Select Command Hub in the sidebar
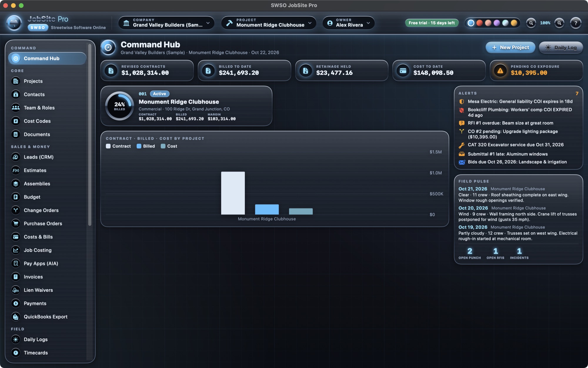The width and height of the screenshot is (588, 368). [47, 58]
